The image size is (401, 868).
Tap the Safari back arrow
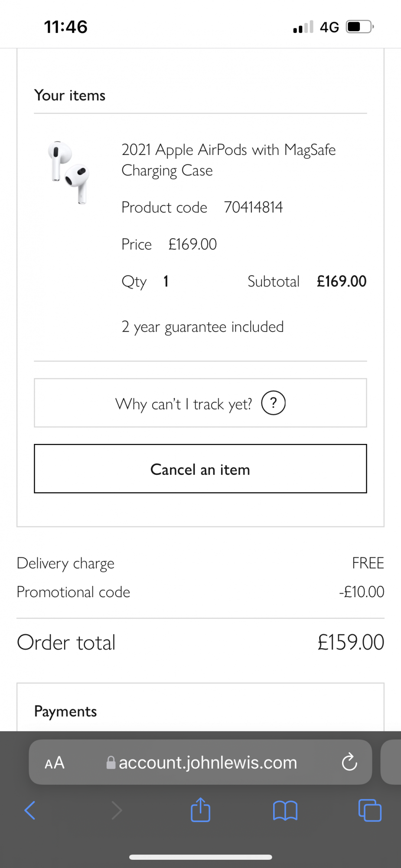tap(30, 810)
